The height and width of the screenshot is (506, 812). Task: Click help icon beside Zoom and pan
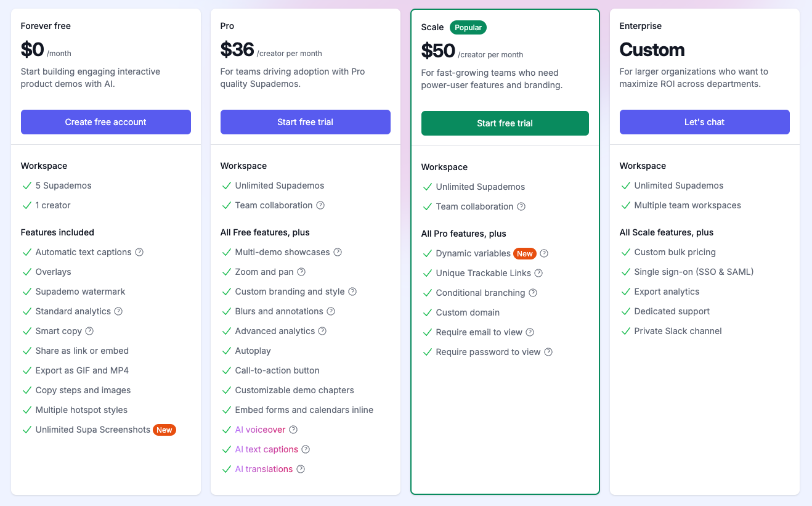point(301,272)
